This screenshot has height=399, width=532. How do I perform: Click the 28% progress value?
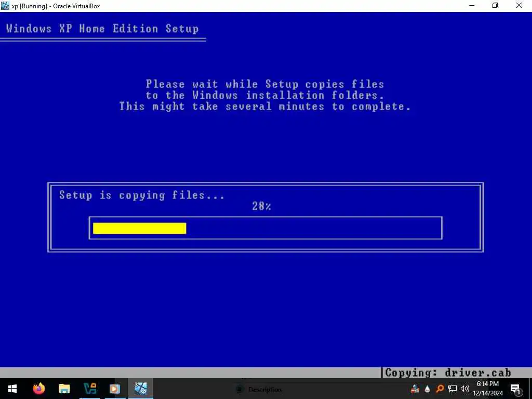click(x=262, y=206)
